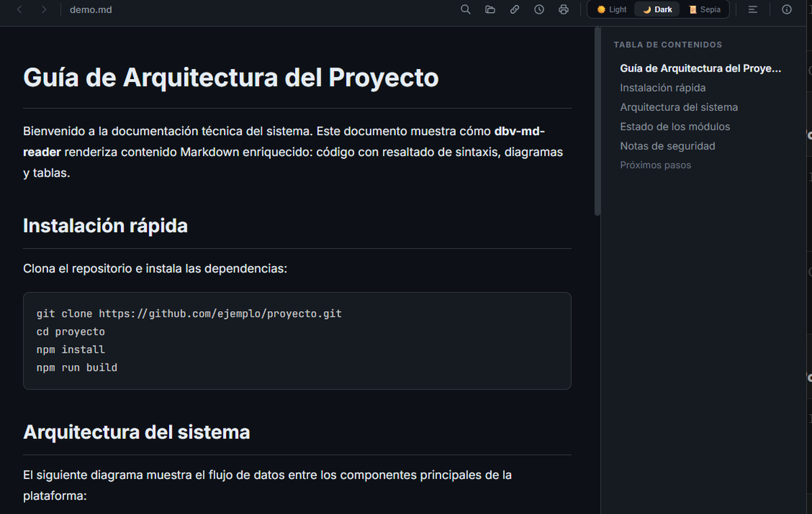Go to Estado de los módulos entry
The image size is (812, 514).
pyautogui.click(x=675, y=126)
